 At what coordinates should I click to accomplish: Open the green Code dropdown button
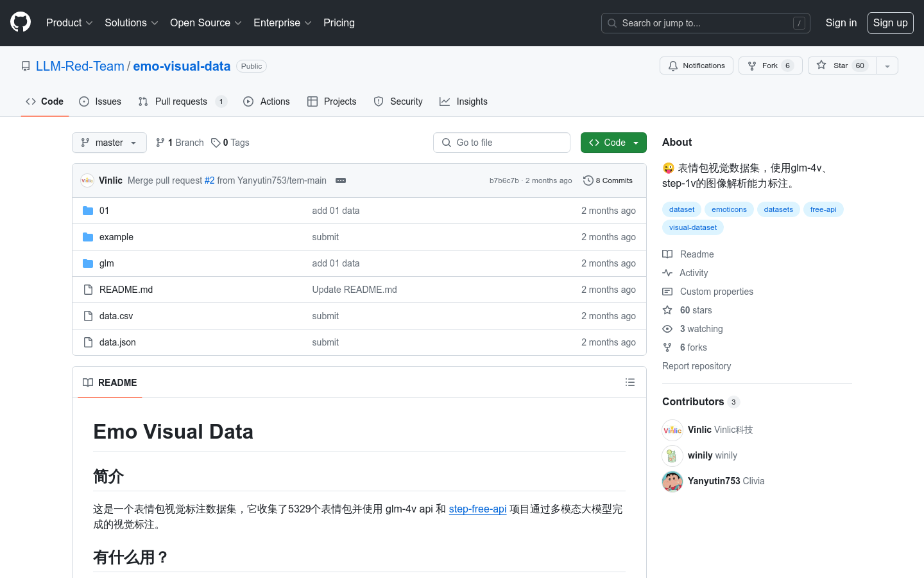coord(613,143)
